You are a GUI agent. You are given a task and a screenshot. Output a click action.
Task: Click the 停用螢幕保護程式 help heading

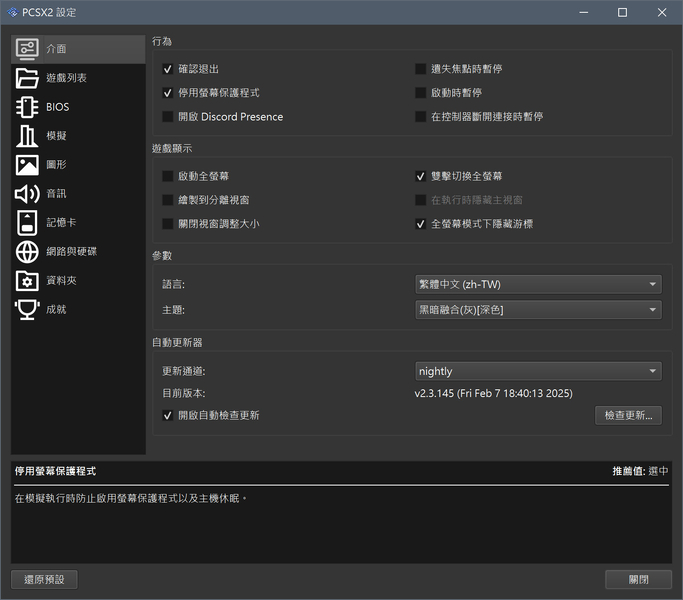tap(55, 471)
